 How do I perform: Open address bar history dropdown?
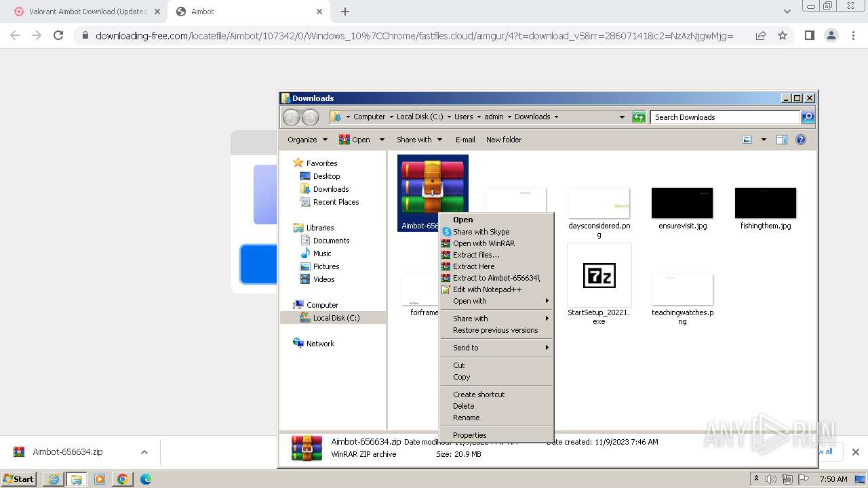[622, 117]
